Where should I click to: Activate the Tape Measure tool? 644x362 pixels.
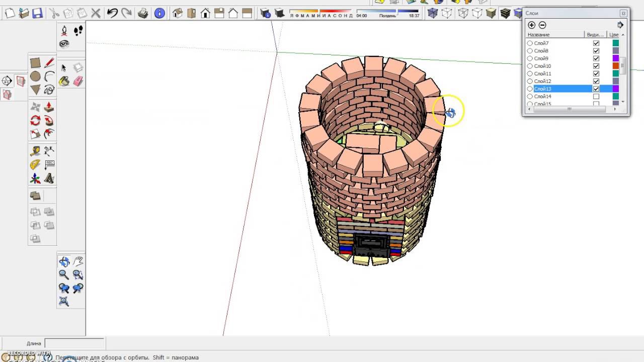tap(35, 151)
